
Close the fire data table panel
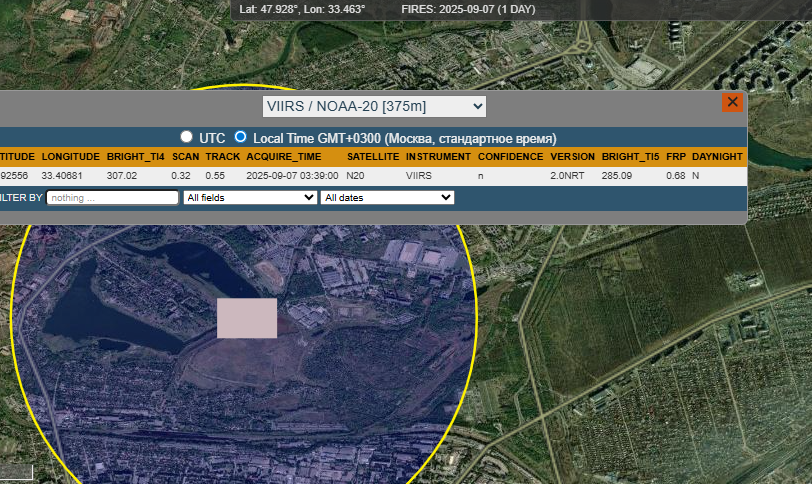tap(732, 103)
